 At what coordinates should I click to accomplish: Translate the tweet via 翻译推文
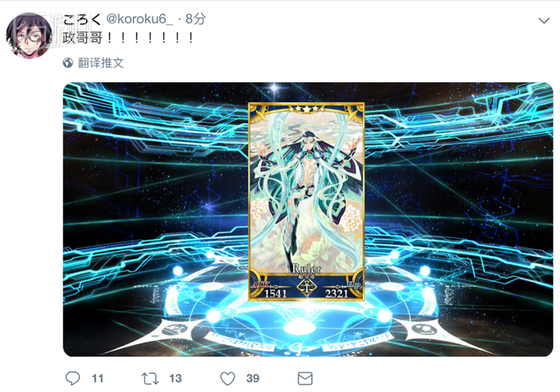(x=101, y=63)
